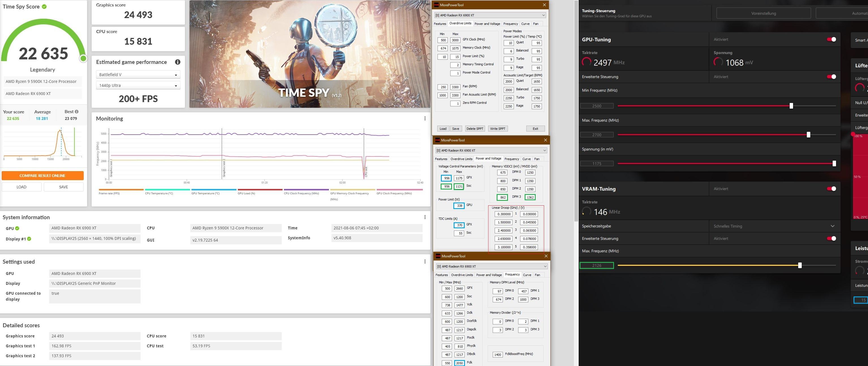Click 3DMark LOAD button under compare

pos(21,187)
